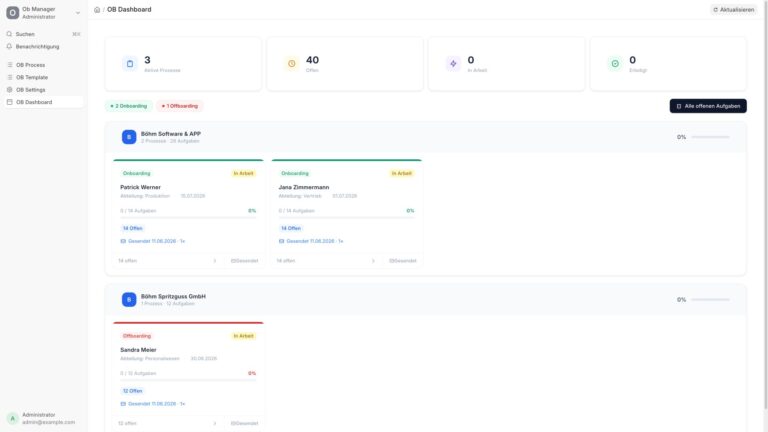Click the mail icon on Jana Zimmermann's Gesendet line

tap(281, 241)
